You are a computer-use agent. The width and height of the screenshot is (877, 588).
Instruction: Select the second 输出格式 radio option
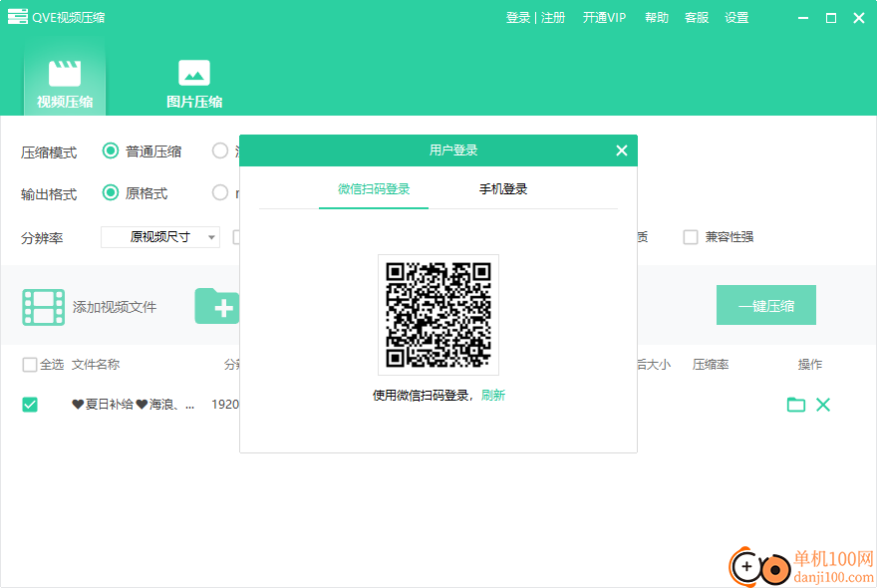pos(220,193)
